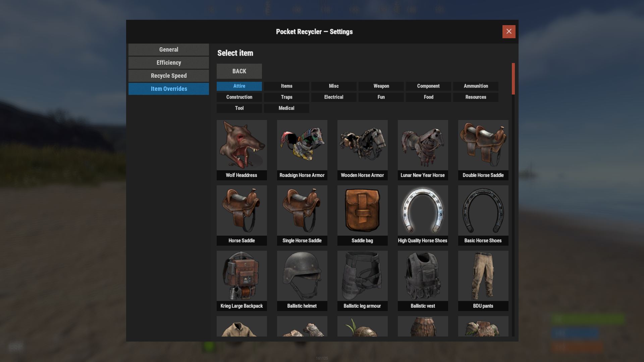Select the Ballistic vest icon
Viewport: 644px width, 362px height.
(x=423, y=276)
